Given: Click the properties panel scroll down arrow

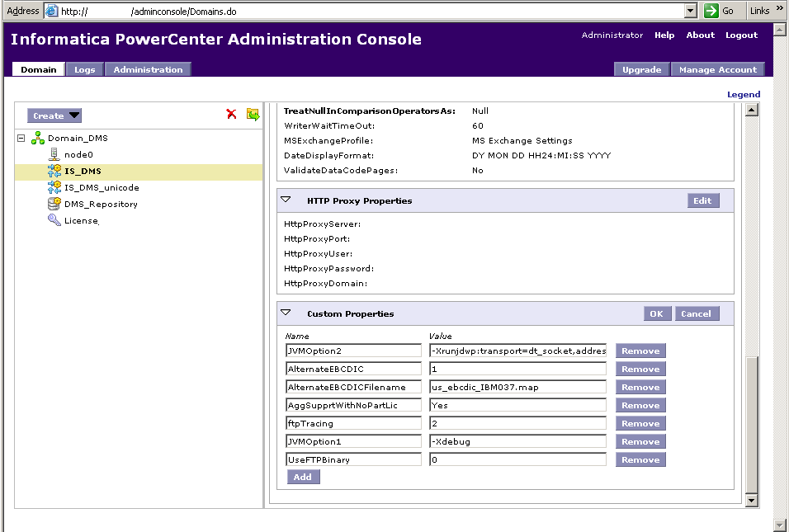Looking at the screenshot, I should (x=751, y=500).
